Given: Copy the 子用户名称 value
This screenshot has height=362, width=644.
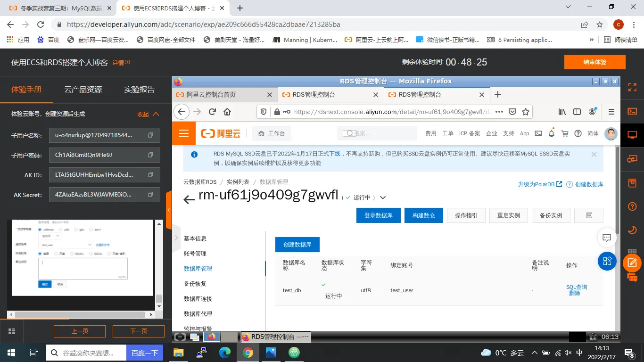Looking at the screenshot, I should click(150, 135).
